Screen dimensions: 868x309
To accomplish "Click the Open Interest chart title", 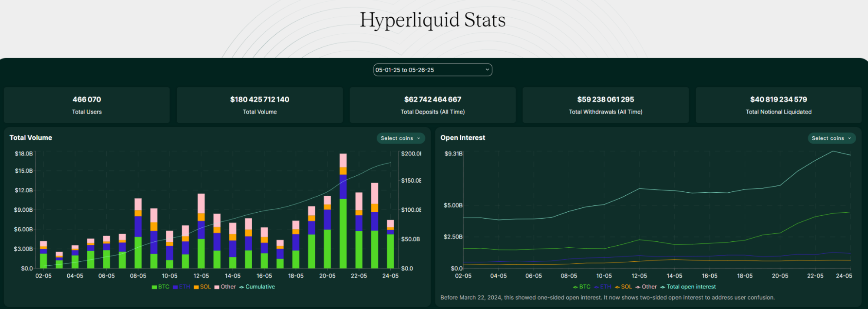I will [462, 138].
